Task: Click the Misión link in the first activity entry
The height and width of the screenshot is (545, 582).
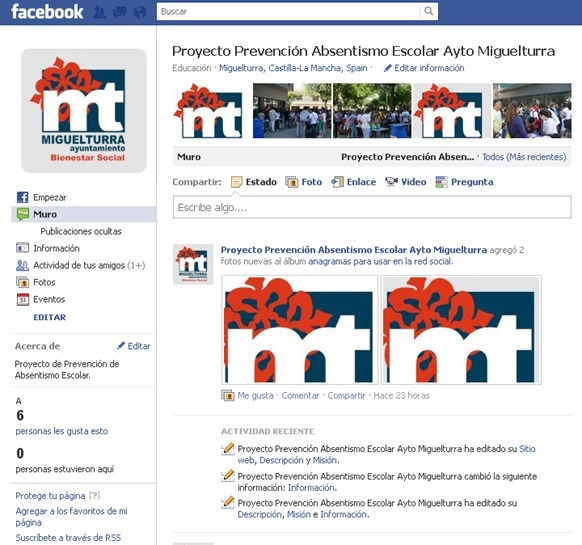Action: [325, 460]
